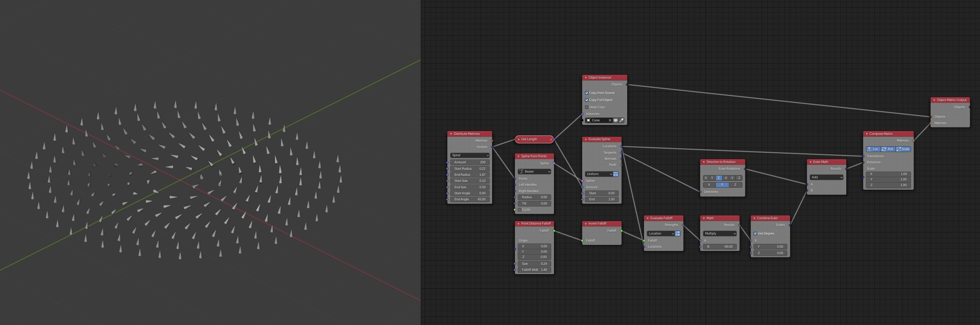Toggle the resolution icon beside Uniform dropdown
Screen dimensions: 980x325
point(616,174)
